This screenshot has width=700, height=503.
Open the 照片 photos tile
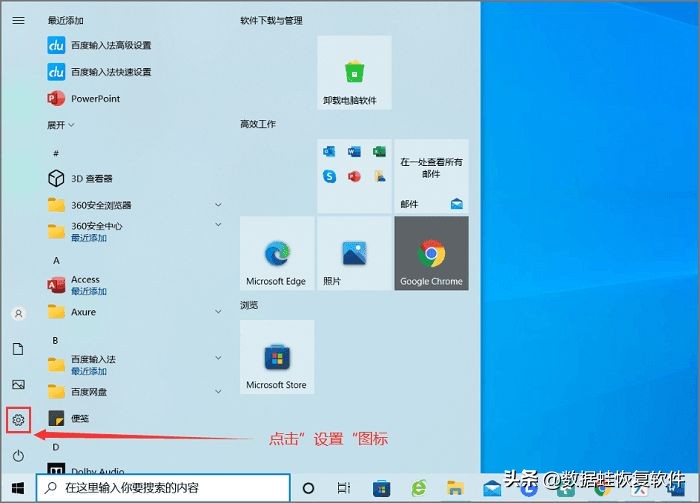[x=354, y=253]
